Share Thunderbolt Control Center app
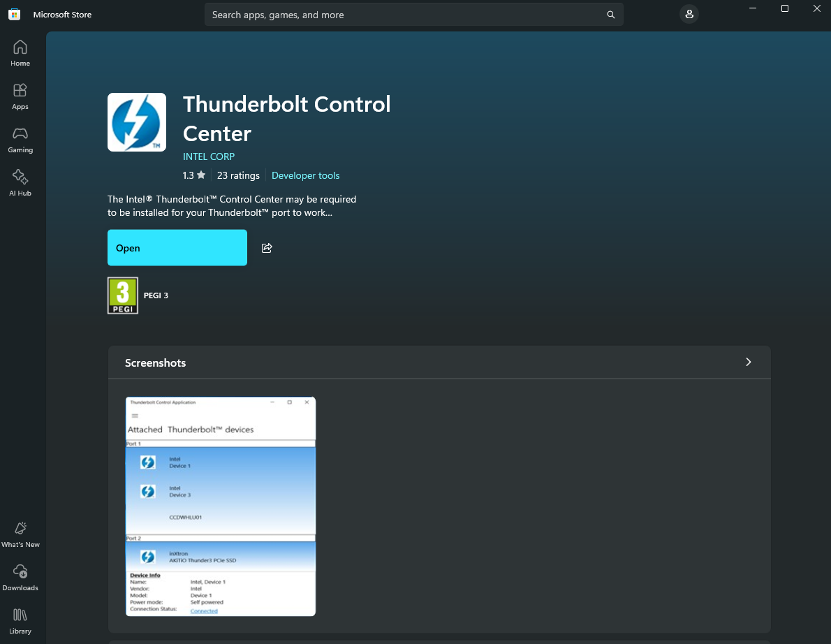This screenshot has width=831, height=644. click(x=267, y=247)
